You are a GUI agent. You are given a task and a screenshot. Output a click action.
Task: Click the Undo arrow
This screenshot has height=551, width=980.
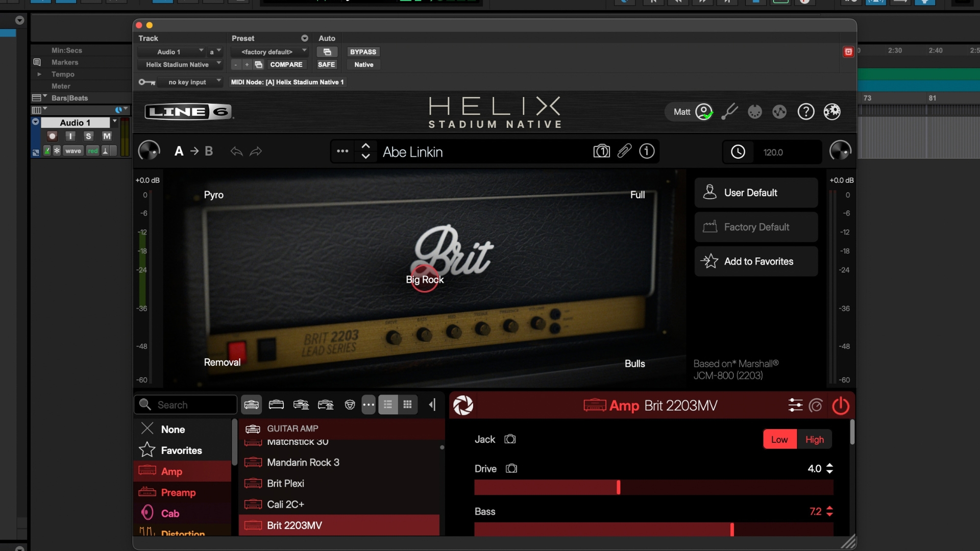pos(236,152)
